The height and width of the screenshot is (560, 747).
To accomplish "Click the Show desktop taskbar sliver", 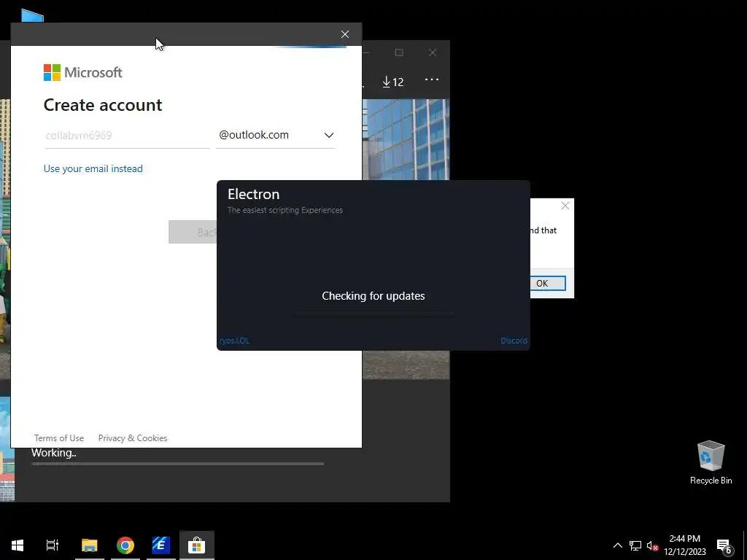I will [745, 545].
